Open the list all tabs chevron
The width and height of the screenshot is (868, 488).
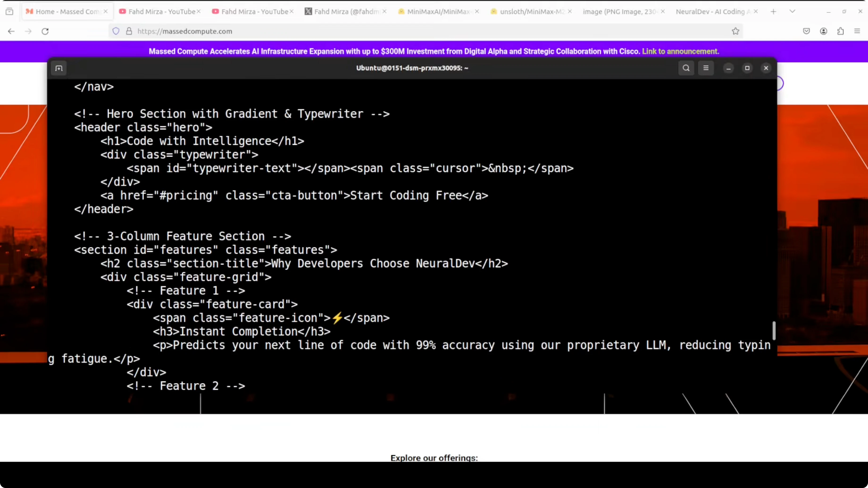tap(793, 11)
